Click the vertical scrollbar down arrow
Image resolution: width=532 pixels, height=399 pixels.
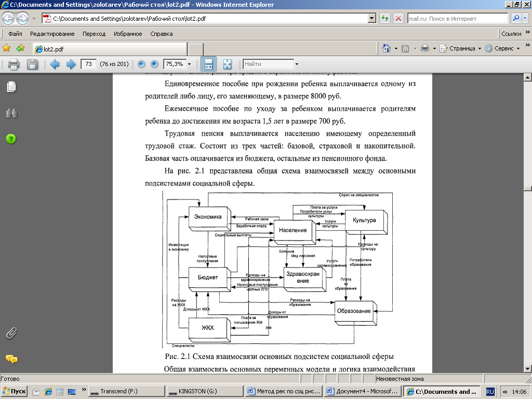tap(527, 369)
